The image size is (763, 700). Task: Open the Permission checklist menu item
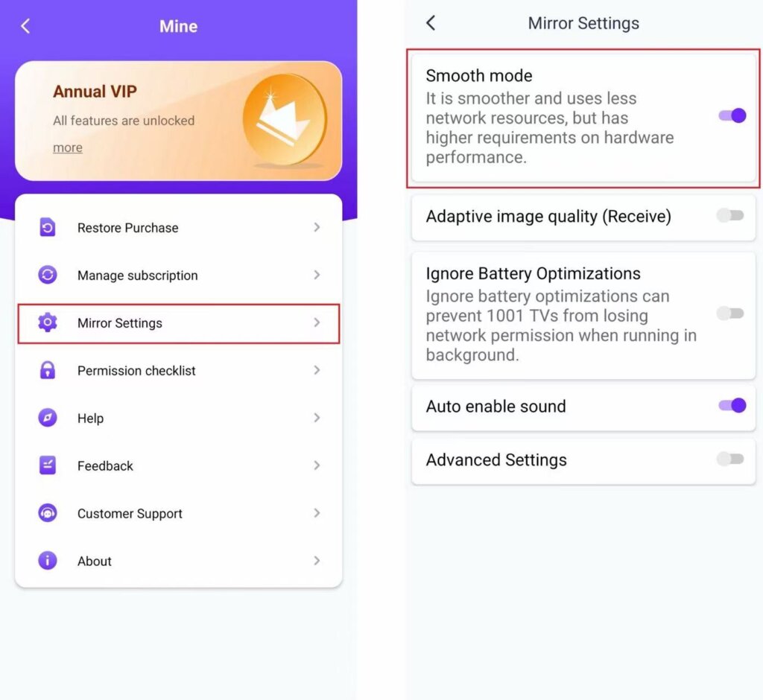click(136, 371)
